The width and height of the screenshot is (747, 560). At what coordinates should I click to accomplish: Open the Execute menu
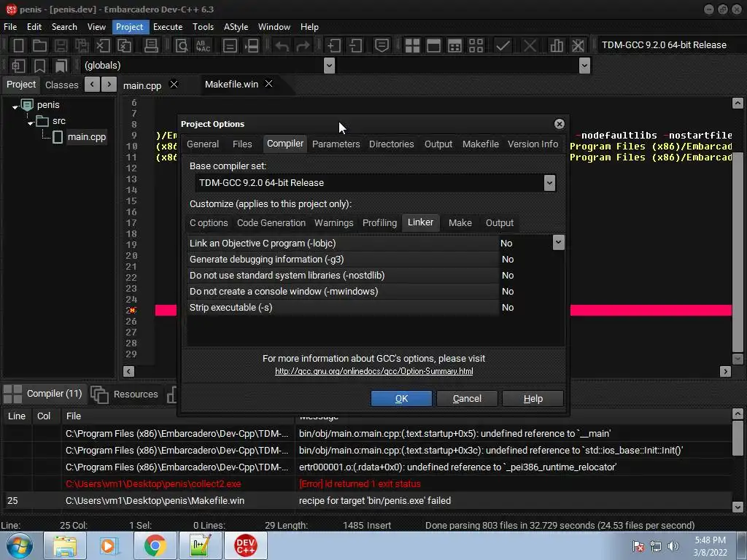coord(168,27)
